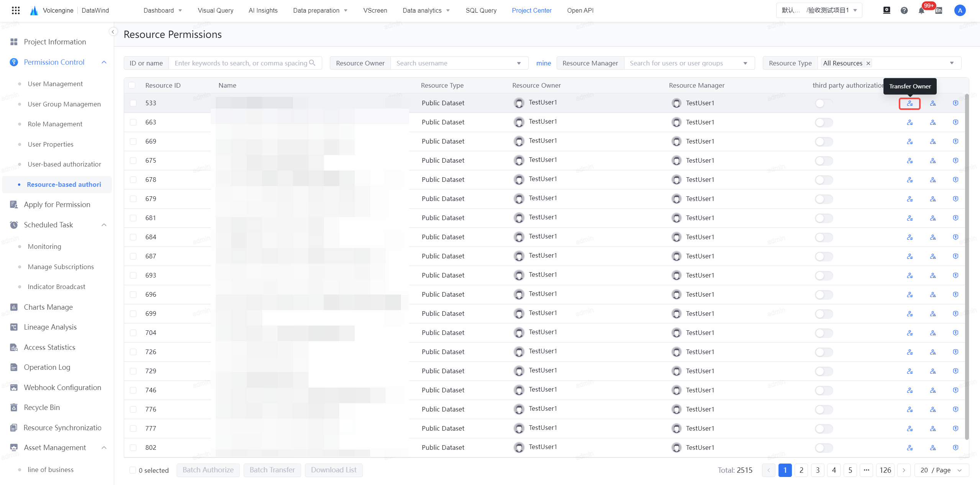The height and width of the screenshot is (485, 980).
Task: Open the Data preparation dropdown
Action: [x=320, y=10]
